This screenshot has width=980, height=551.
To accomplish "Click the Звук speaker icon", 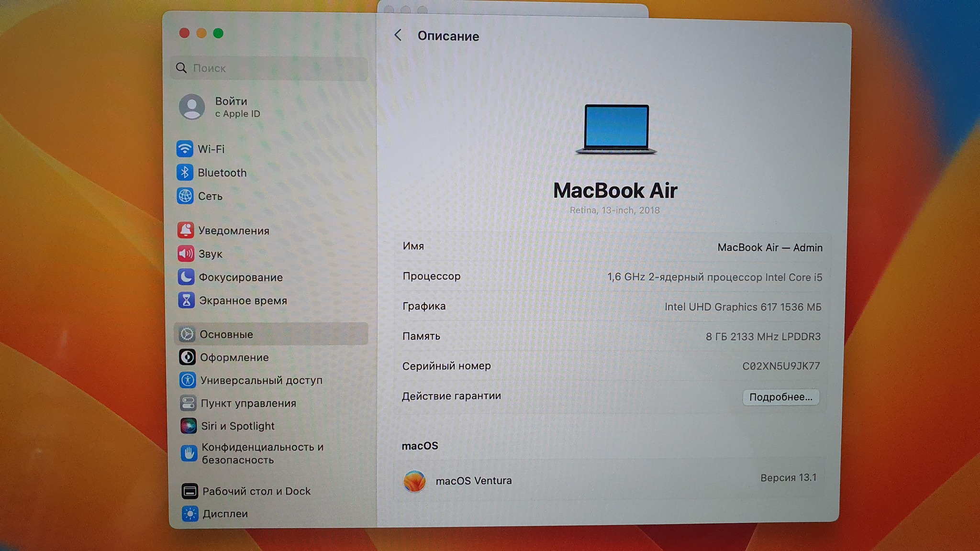I will (x=186, y=253).
